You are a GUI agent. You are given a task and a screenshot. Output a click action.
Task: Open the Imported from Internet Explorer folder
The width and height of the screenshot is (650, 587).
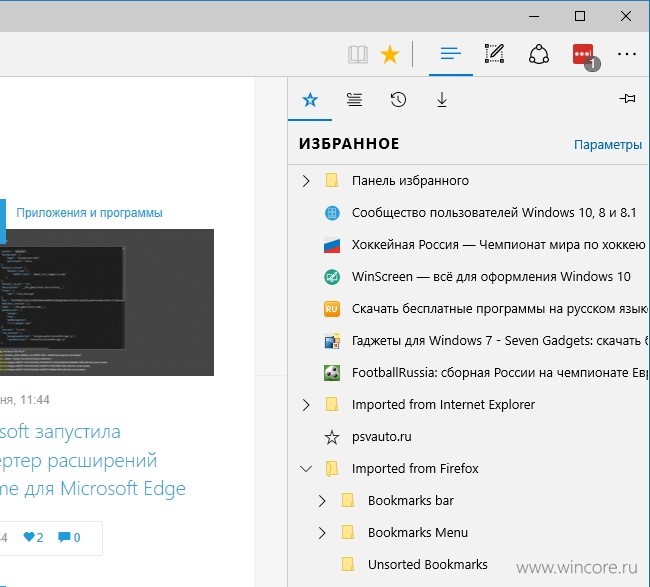tap(443, 405)
